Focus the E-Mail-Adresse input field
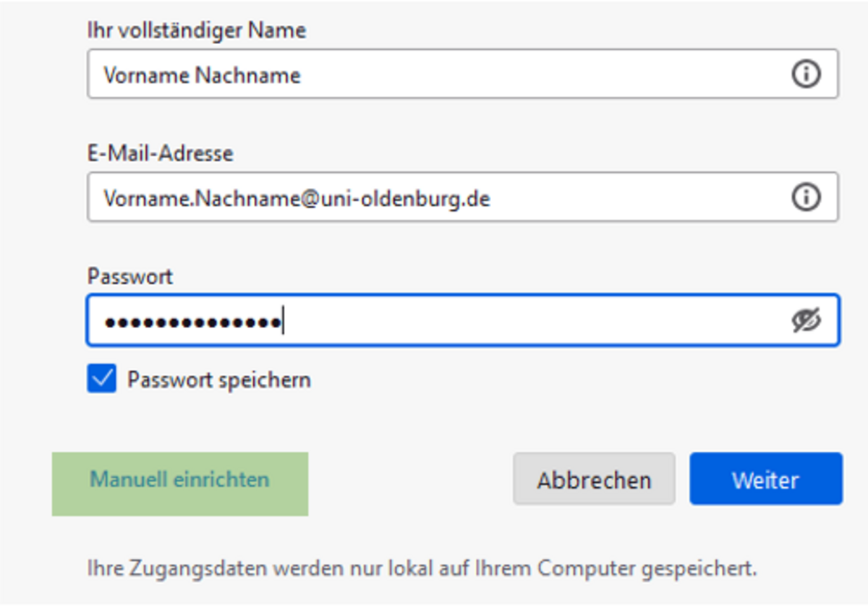Image resolution: width=868 pixels, height=608 pixels. [x=463, y=197]
